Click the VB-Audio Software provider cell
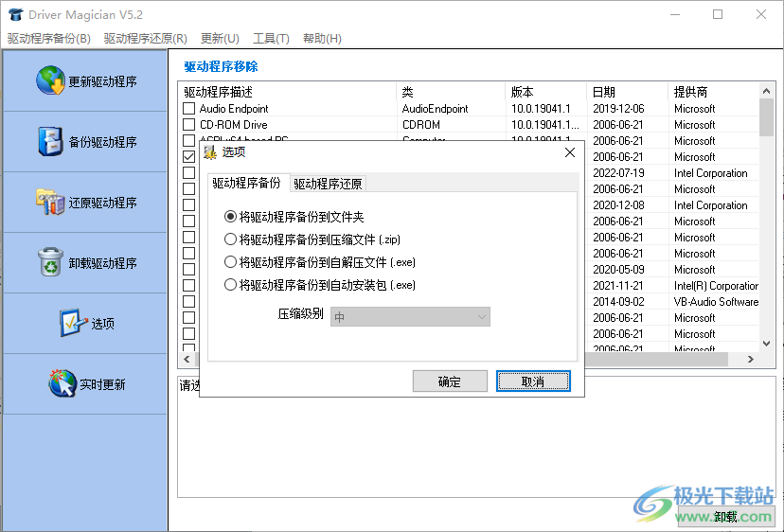This screenshot has height=532, width=784. tap(716, 302)
